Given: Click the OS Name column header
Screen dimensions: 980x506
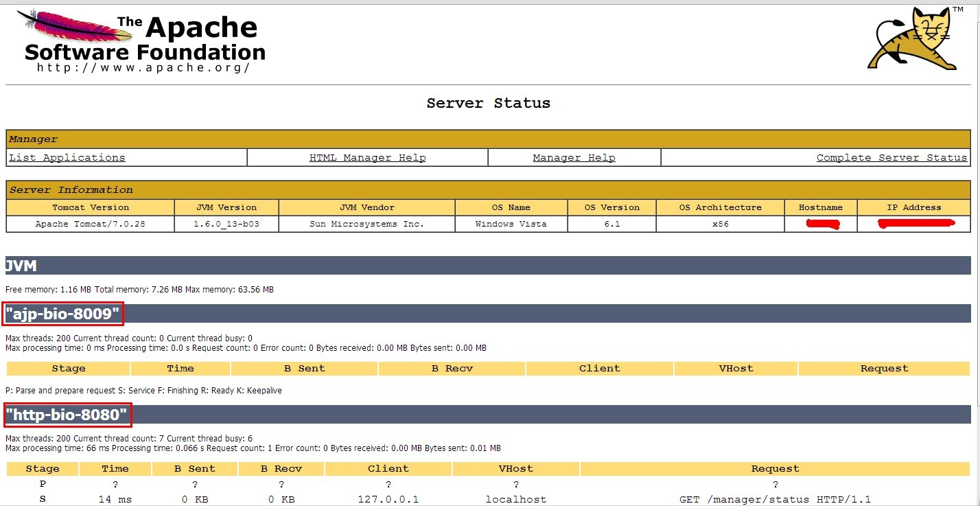Looking at the screenshot, I should point(511,207).
